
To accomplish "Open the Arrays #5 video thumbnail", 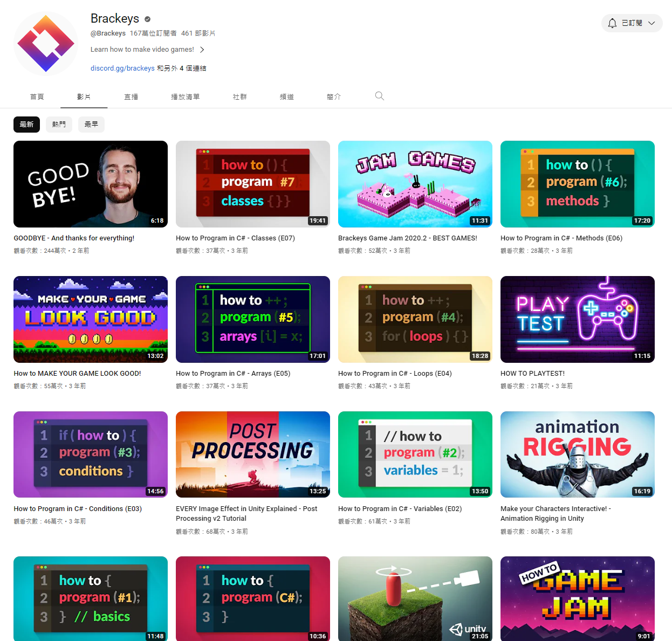I will coord(253,319).
